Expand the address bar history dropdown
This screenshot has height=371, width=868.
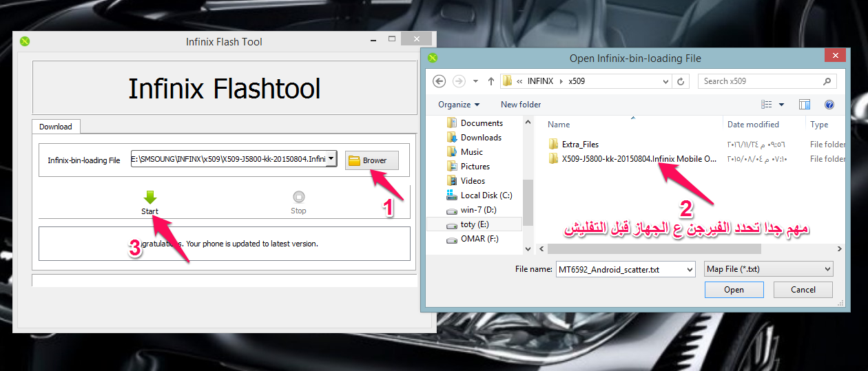(x=666, y=81)
